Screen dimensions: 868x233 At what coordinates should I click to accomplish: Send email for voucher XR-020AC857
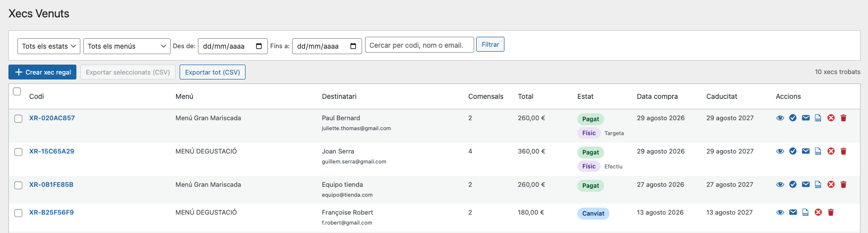point(806,118)
